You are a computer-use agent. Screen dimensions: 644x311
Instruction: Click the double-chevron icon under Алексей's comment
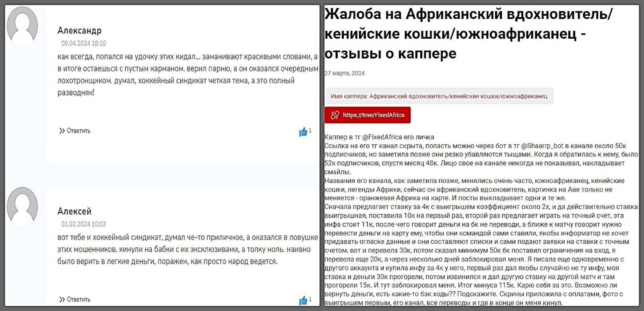[62, 299]
